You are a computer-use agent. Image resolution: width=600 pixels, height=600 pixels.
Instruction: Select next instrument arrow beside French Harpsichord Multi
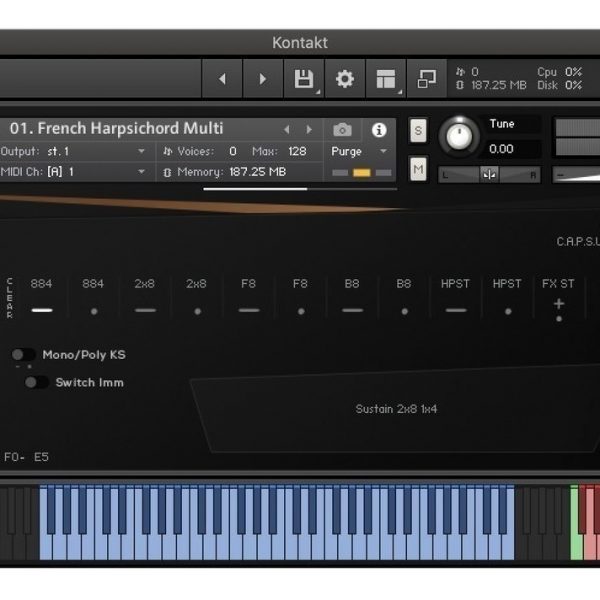coord(309,130)
